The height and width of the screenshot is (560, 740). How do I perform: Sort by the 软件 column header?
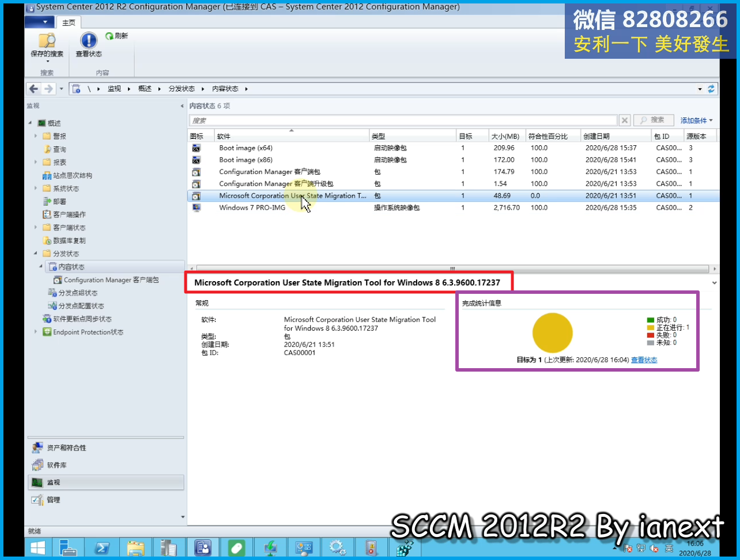(x=292, y=136)
